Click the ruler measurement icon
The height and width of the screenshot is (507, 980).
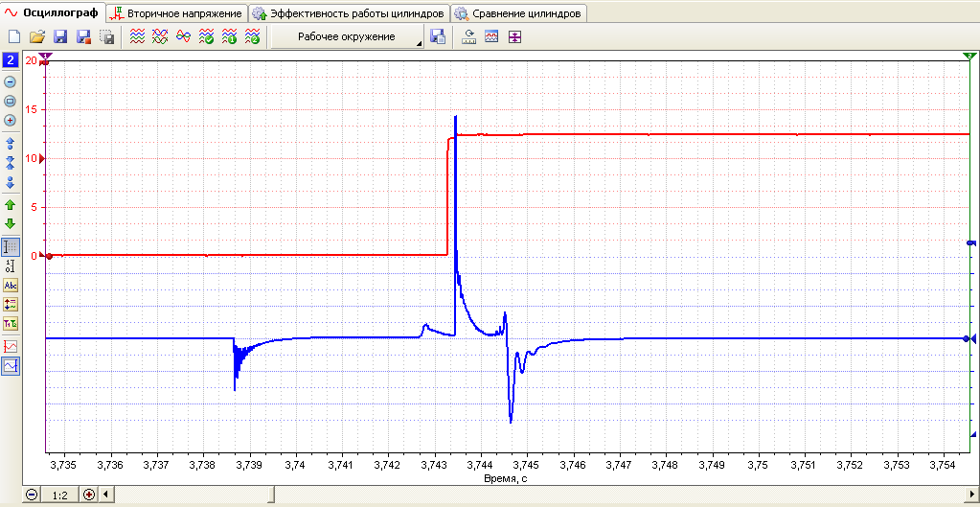[x=468, y=36]
